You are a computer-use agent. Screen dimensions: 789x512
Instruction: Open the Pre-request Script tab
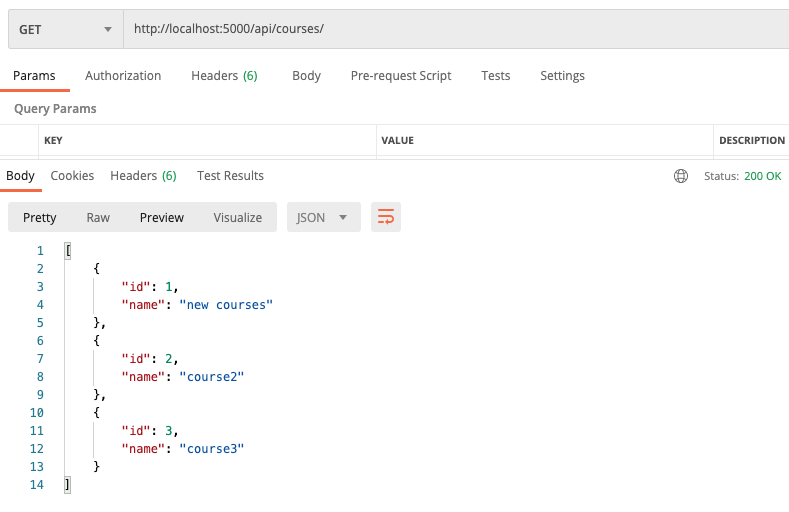(x=401, y=75)
